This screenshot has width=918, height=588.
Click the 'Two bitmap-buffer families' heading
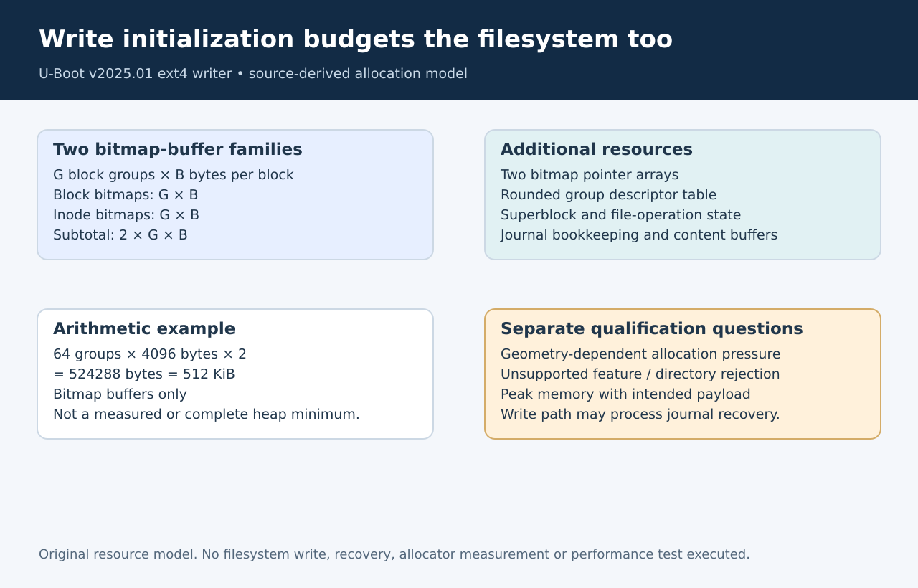[x=178, y=149]
